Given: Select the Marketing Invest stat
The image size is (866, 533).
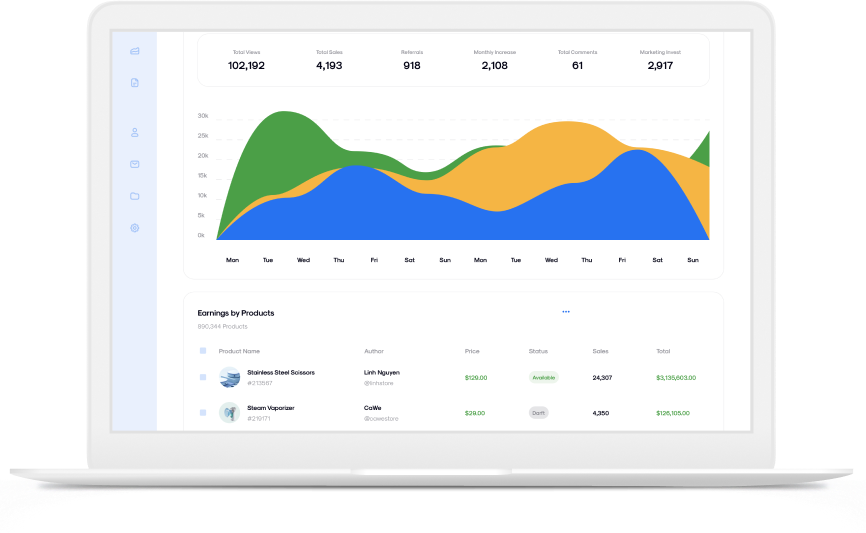Looking at the screenshot, I should tap(660, 60).
